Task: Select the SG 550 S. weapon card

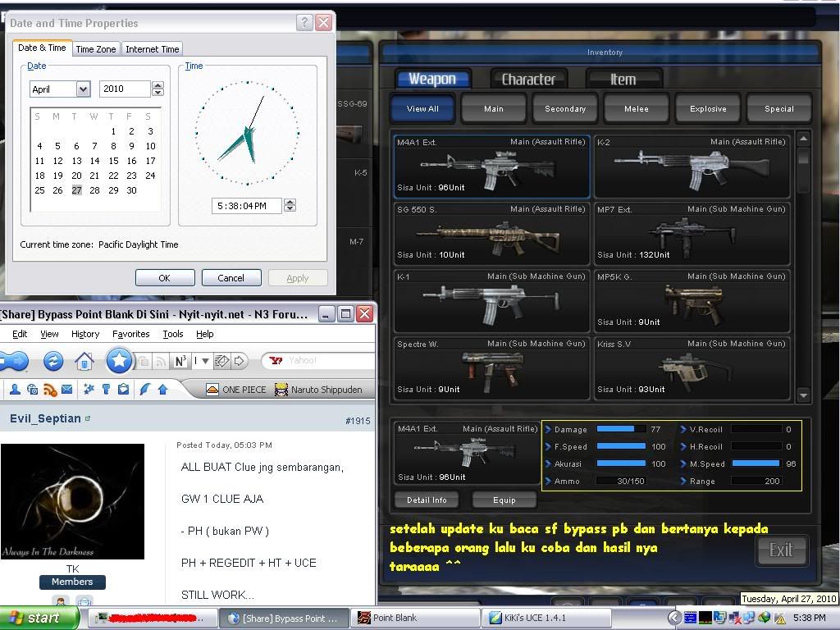Action: 491,234
